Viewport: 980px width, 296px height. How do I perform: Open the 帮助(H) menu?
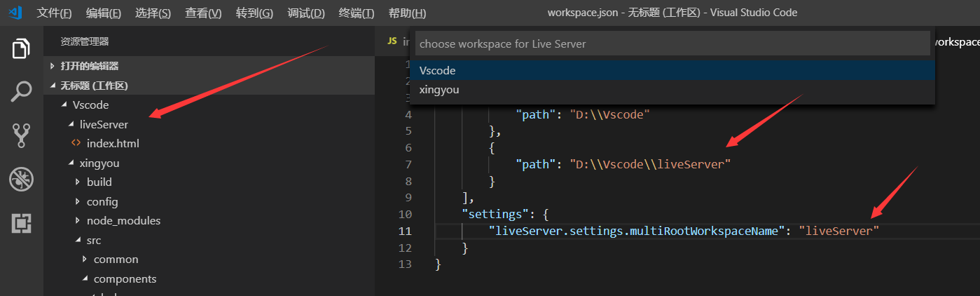point(407,13)
